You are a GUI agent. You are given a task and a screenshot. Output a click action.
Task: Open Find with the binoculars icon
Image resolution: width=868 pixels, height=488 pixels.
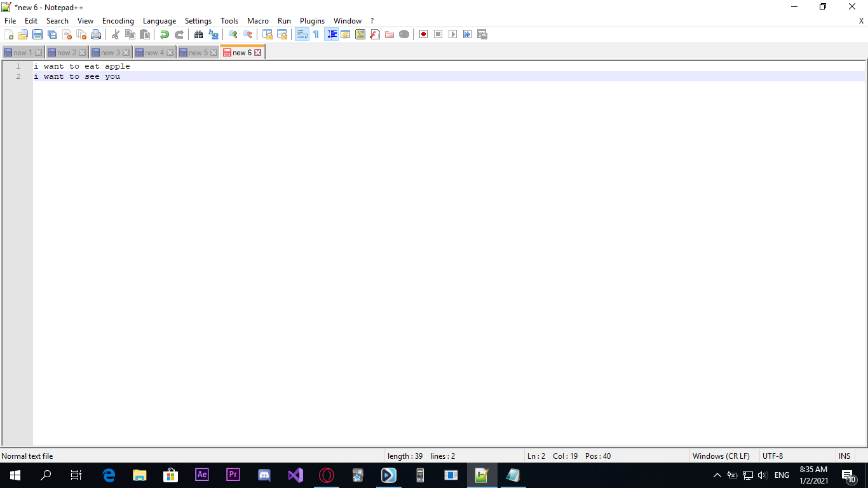click(x=199, y=34)
